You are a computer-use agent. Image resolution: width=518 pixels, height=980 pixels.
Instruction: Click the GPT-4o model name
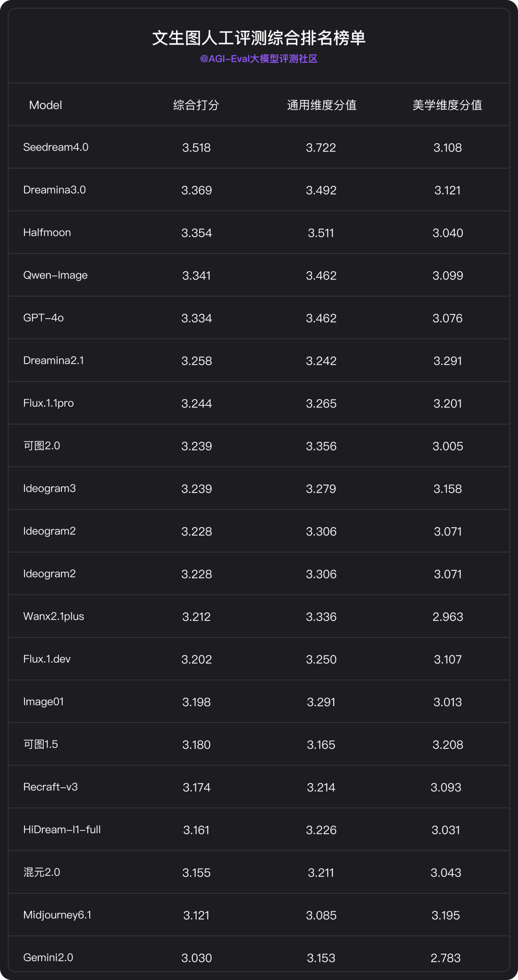[x=43, y=318]
